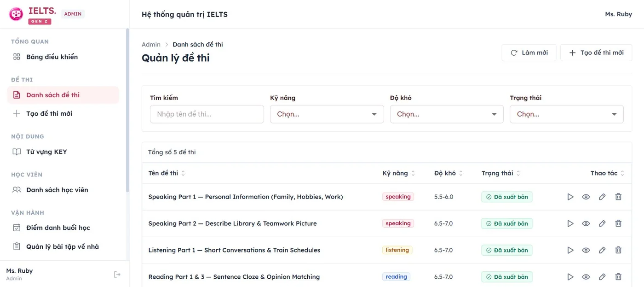Click the pencil edit icon for Speaking Part 2
Screen dimensions: 644x287
602,223
